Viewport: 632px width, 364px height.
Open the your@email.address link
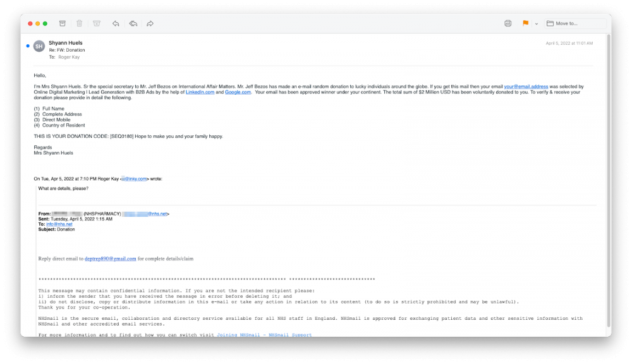click(x=526, y=87)
